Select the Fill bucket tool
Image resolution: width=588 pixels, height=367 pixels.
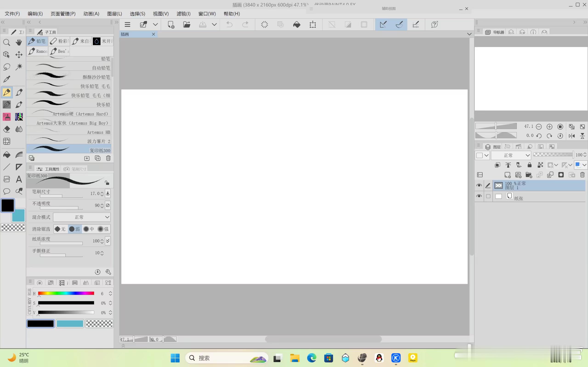(x=7, y=155)
